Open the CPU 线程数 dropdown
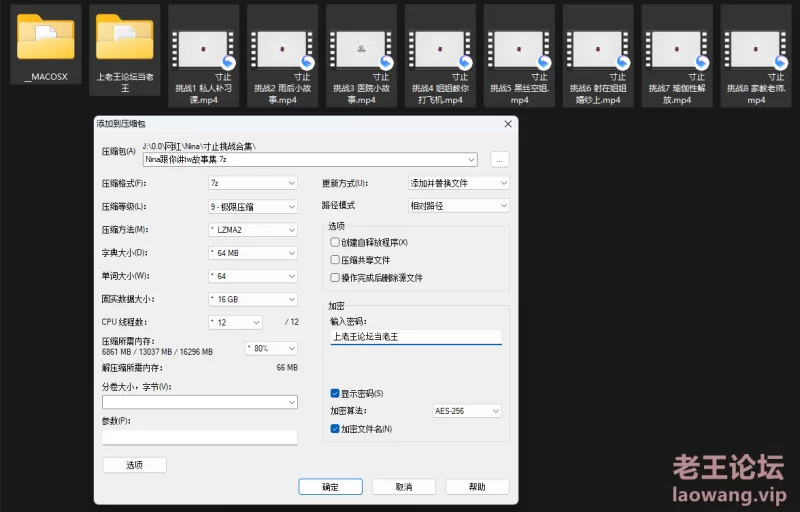 [x=236, y=322]
